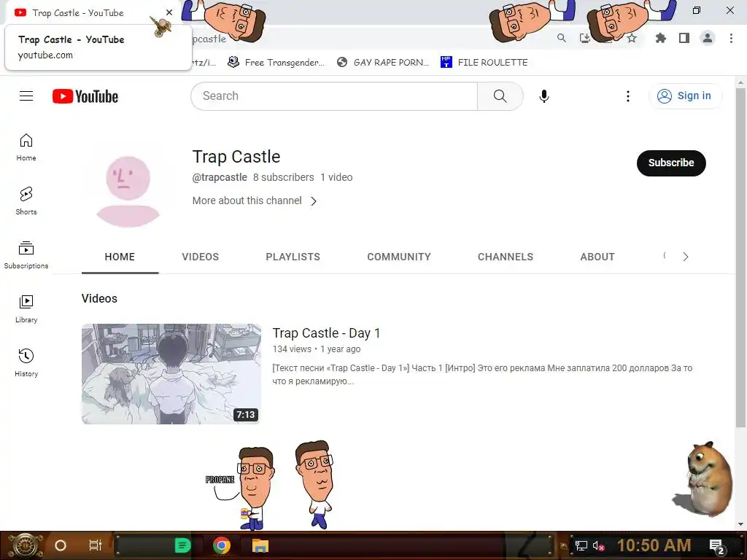Open Library in the sidebar
This screenshot has width=747, height=560.
pos(26,309)
